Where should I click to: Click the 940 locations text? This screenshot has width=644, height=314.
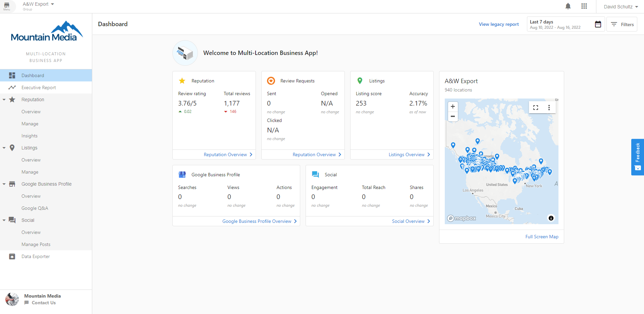coord(458,90)
